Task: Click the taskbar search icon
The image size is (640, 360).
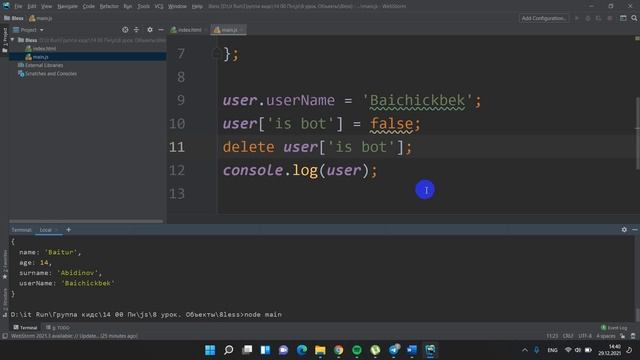Action: point(229,350)
